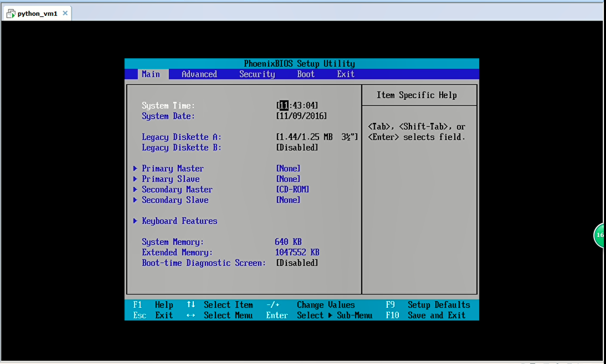Select the highlighted hour field 11
The height and width of the screenshot is (364, 606).
(284, 106)
